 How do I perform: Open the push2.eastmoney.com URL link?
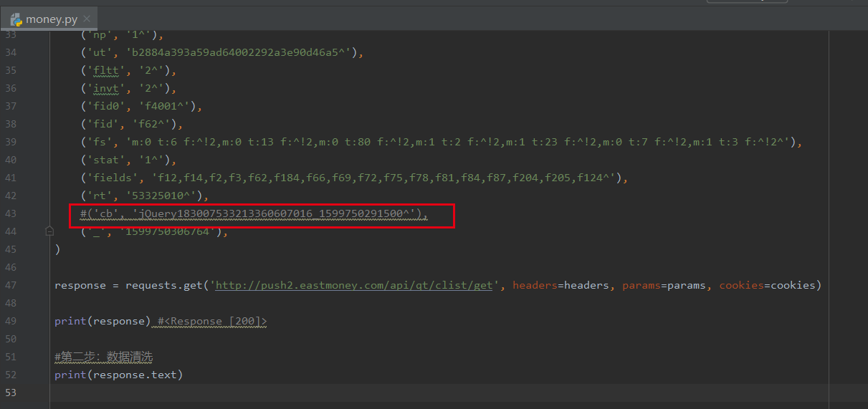(x=354, y=285)
